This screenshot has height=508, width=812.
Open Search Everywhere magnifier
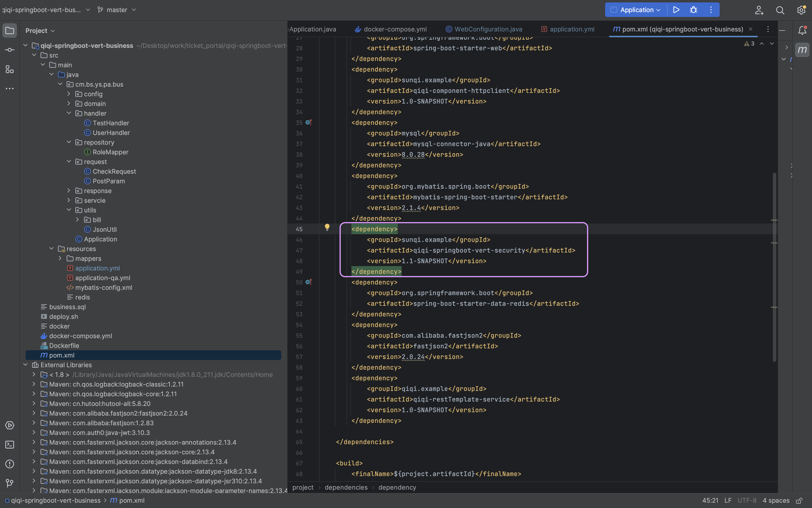780,10
